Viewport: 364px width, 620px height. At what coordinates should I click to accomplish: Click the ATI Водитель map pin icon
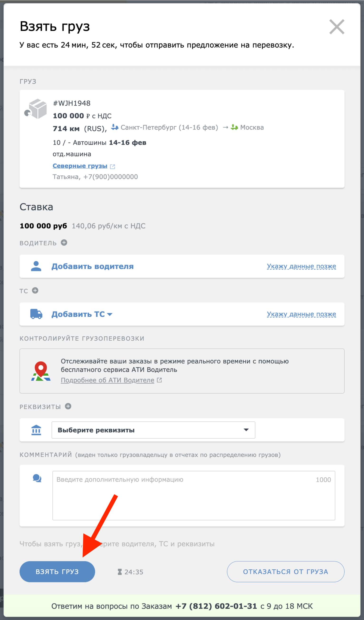[x=41, y=371]
